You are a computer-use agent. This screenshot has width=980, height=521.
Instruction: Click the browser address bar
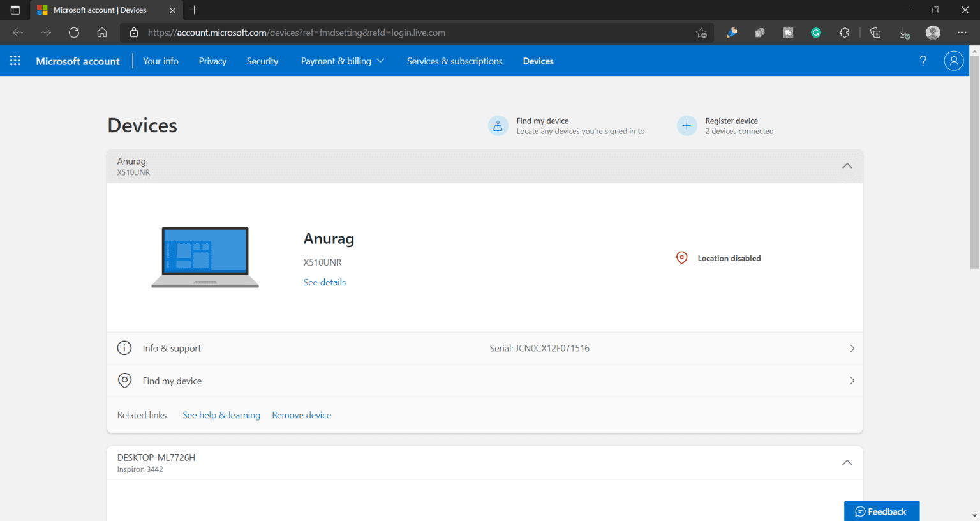[383, 33]
